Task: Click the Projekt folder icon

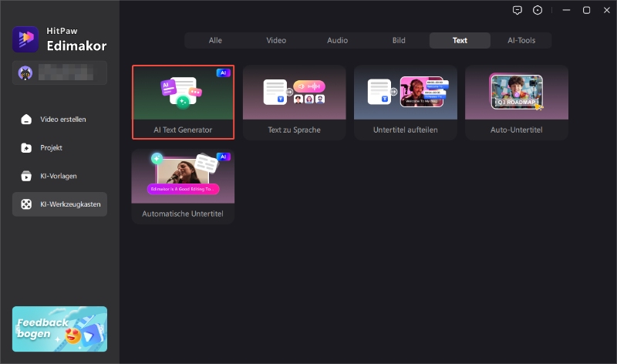Action: 26,147
